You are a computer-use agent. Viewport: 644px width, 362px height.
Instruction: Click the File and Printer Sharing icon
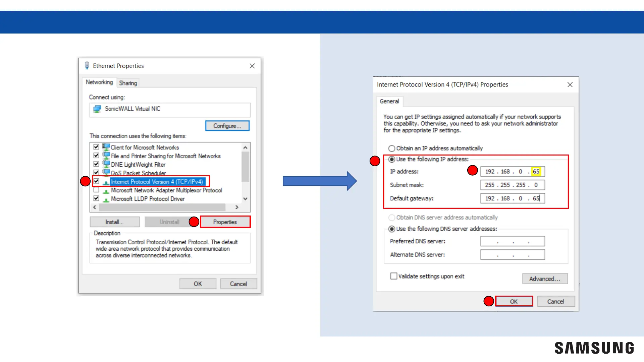click(106, 156)
